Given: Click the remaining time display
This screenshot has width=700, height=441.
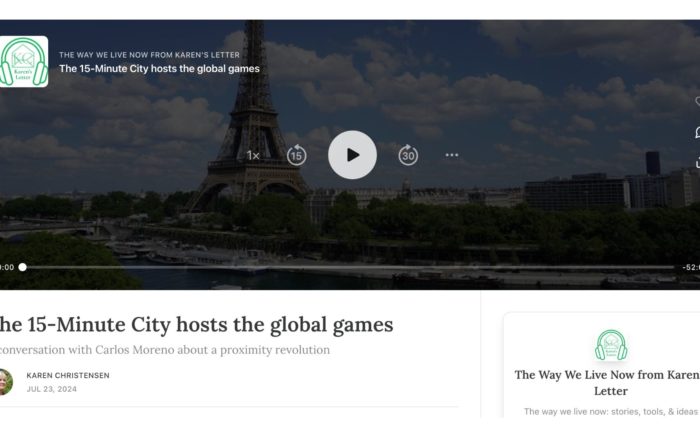Looking at the screenshot, I should (x=691, y=267).
